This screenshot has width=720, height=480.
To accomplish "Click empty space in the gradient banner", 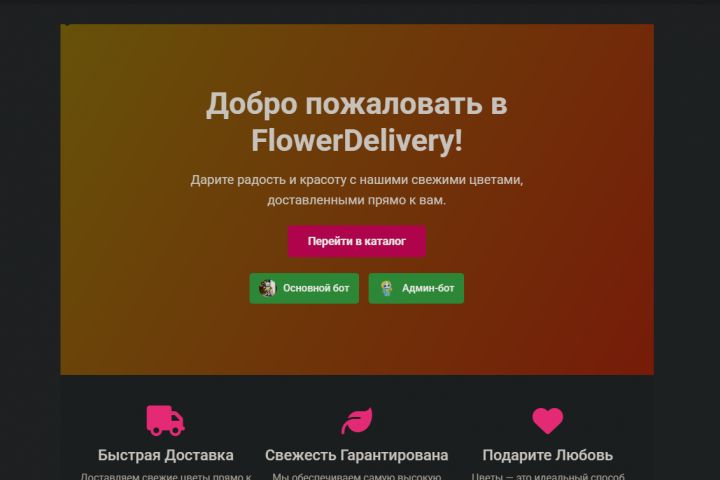I will tap(574, 322).
